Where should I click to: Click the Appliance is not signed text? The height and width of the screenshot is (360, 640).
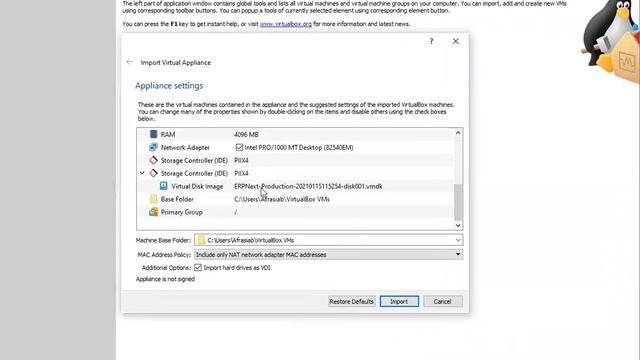165,279
